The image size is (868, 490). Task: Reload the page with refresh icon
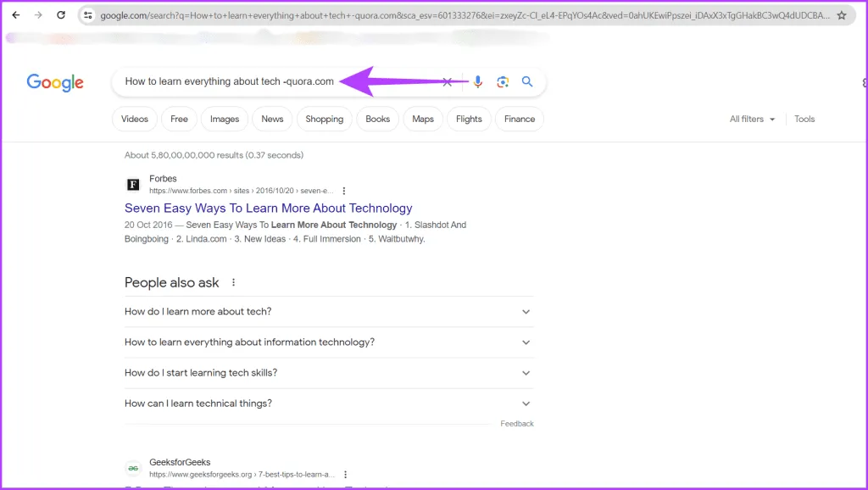(61, 15)
